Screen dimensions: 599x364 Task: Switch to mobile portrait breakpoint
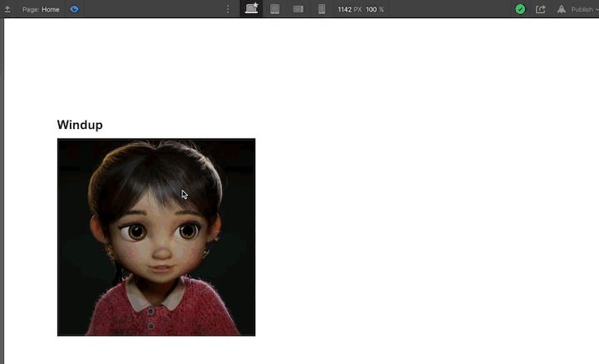pos(321,9)
